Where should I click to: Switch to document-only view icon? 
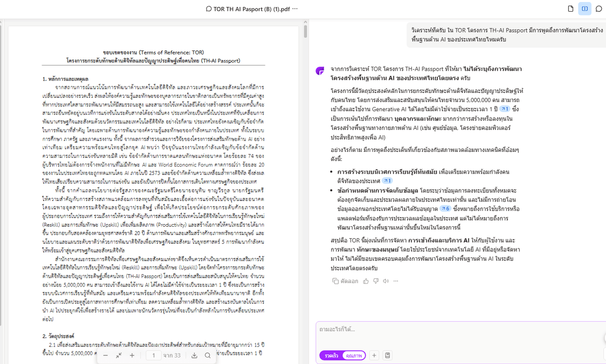click(x=571, y=9)
